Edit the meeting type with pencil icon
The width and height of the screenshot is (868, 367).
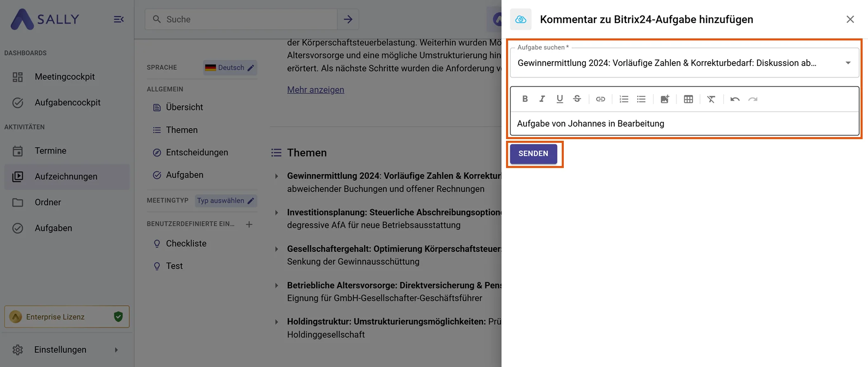coord(251,201)
